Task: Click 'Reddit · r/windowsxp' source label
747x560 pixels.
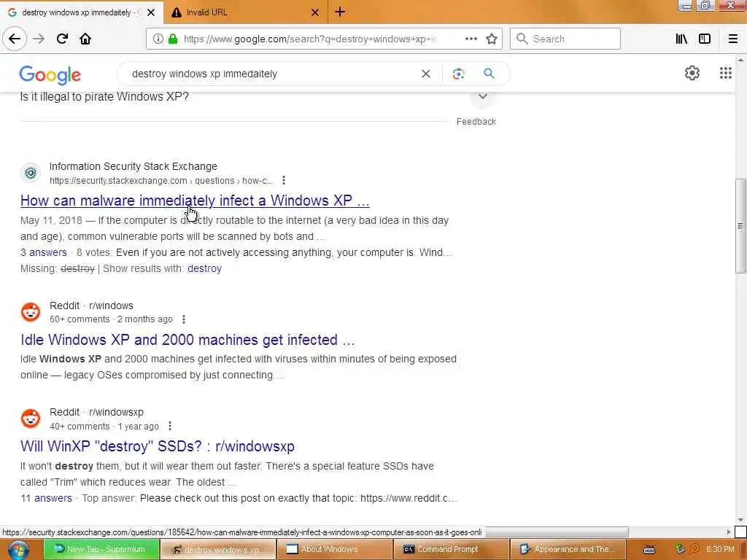Action: click(x=96, y=412)
